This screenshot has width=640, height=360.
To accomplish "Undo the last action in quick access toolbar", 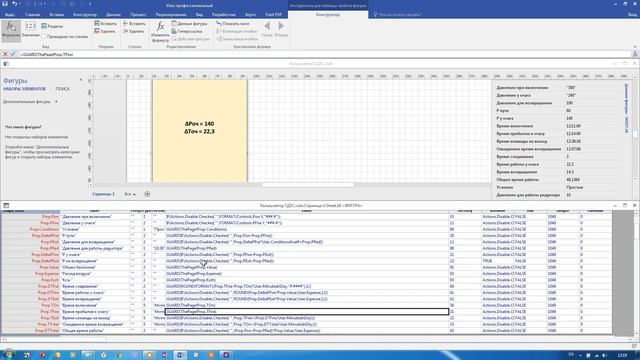I will (15, 4).
